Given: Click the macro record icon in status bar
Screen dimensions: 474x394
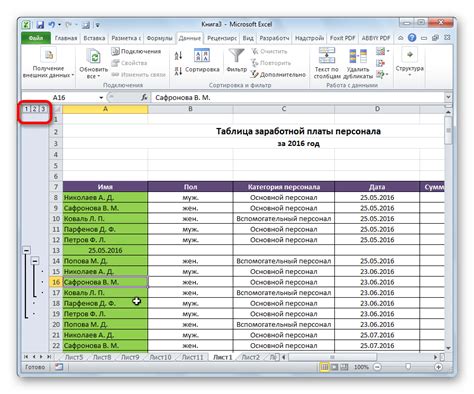Looking at the screenshot, I should tap(59, 367).
